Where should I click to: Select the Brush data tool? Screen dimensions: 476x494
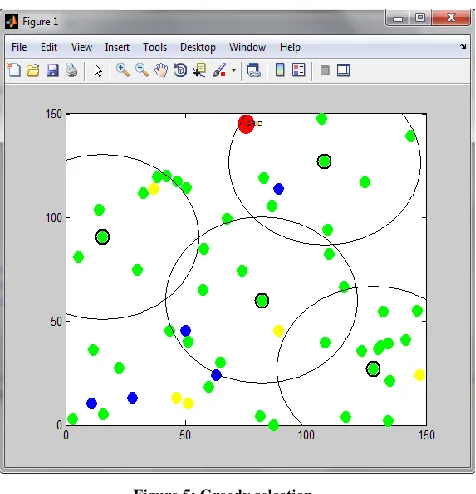point(219,70)
